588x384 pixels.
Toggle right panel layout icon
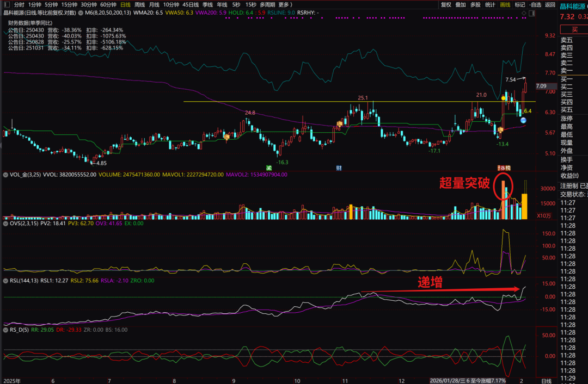[x=532, y=13]
